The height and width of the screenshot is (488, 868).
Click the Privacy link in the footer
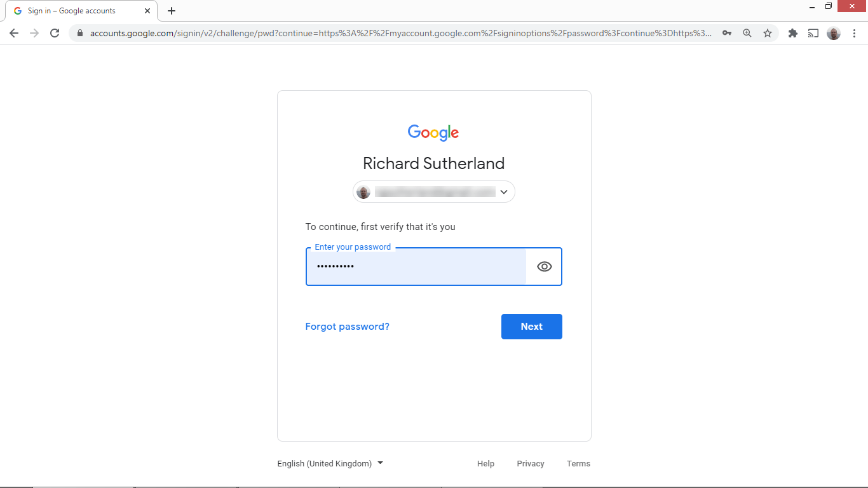[x=531, y=463]
